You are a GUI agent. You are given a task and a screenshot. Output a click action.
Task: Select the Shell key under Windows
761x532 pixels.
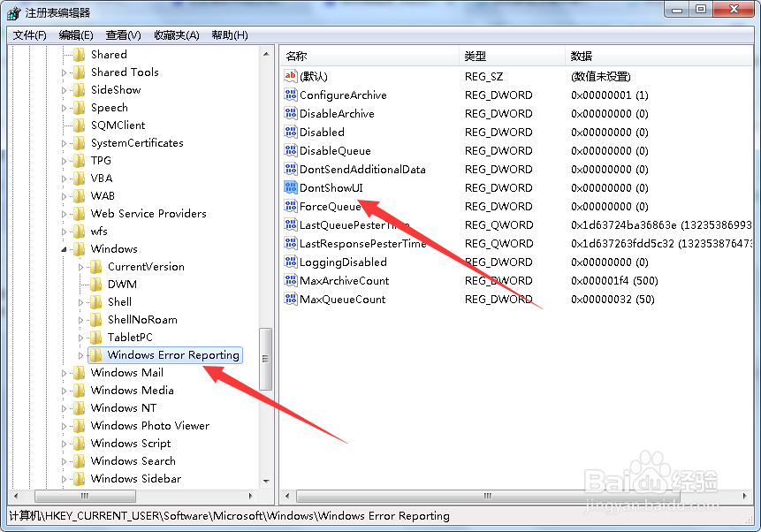click(119, 302)
